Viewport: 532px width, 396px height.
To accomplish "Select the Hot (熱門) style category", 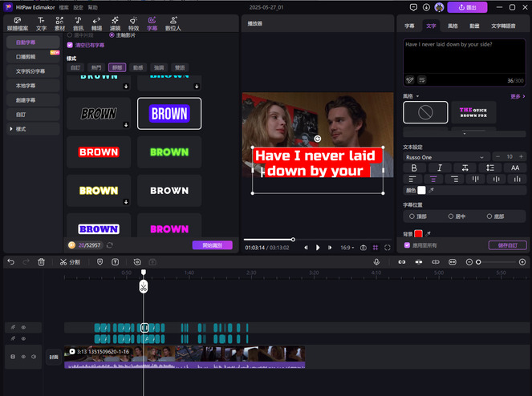I will tap(96, 67).
